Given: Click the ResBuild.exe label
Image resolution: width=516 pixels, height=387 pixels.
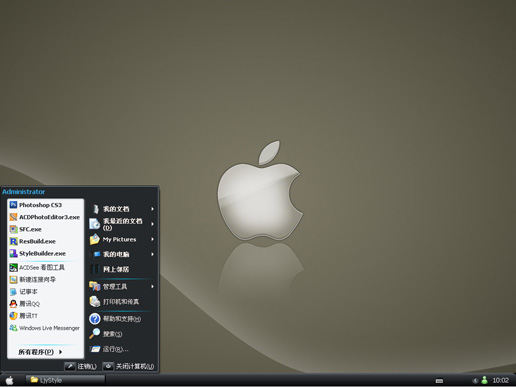Looking at the screenshot, I should [37, 241].
